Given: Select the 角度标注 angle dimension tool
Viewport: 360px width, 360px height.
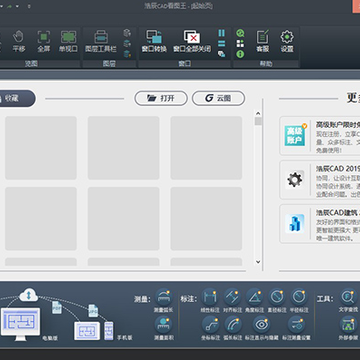Looking at the screenshot, I should click(x=255, y=300).
